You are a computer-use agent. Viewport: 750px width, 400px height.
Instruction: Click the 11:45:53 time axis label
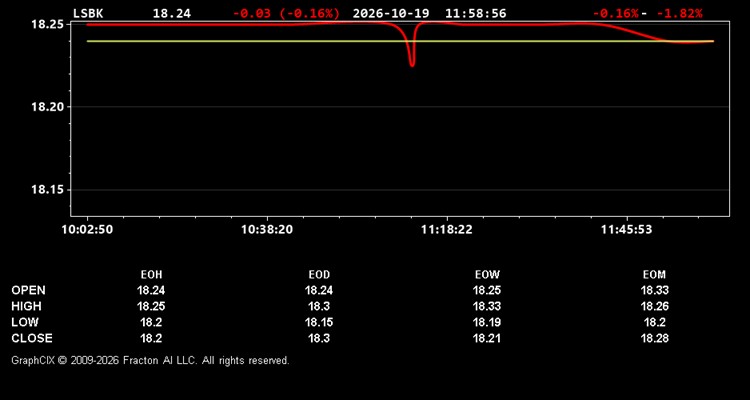tap(627, 230)
